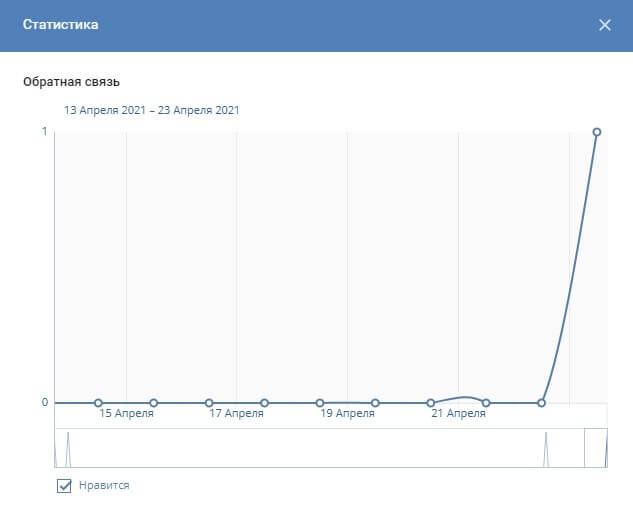Click the '15 Апреля' axis label

click(126, 413)
